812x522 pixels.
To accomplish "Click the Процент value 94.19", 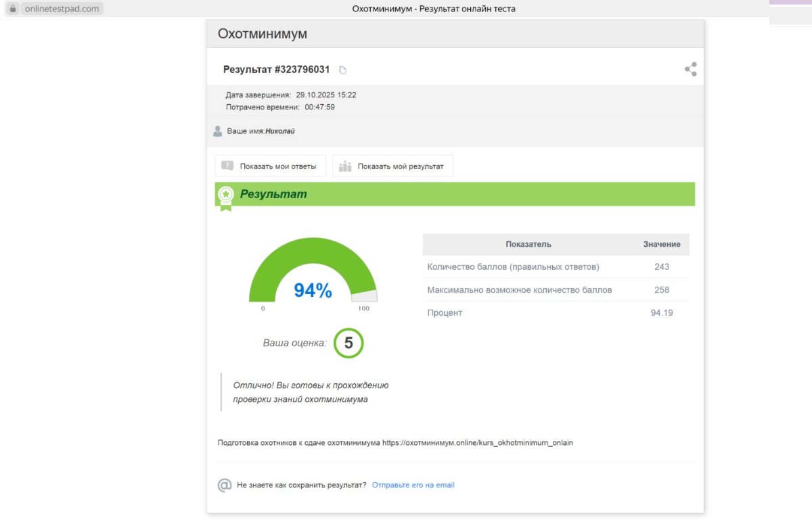I will (x=661, y=313).
